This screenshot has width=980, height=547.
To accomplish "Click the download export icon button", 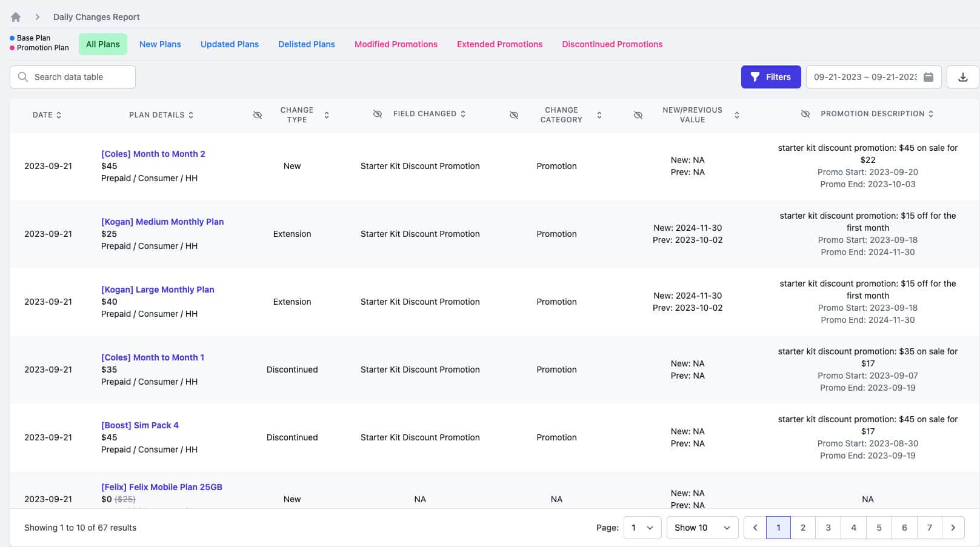I will coord(962,77).
